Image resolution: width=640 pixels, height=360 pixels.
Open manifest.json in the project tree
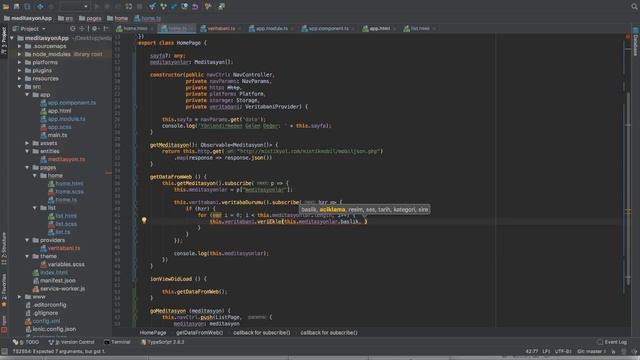58,281
